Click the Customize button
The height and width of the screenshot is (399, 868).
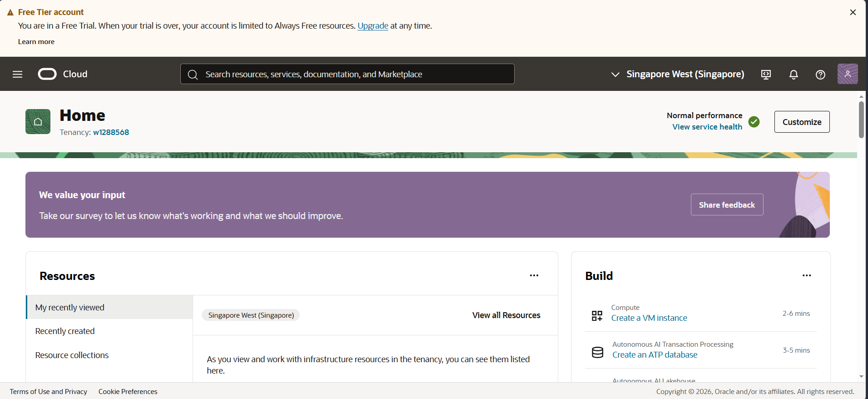click(802, 122)
